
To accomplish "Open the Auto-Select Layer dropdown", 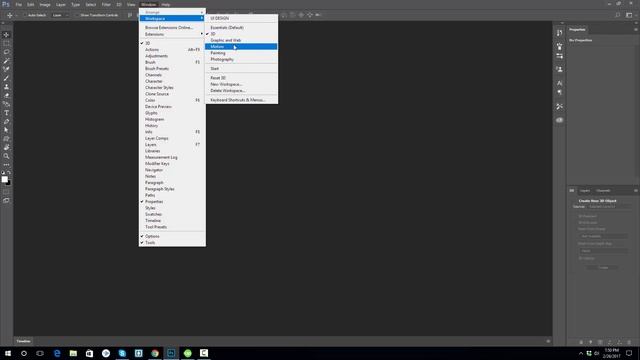I will pyautogui.click(x=60, y=15).
